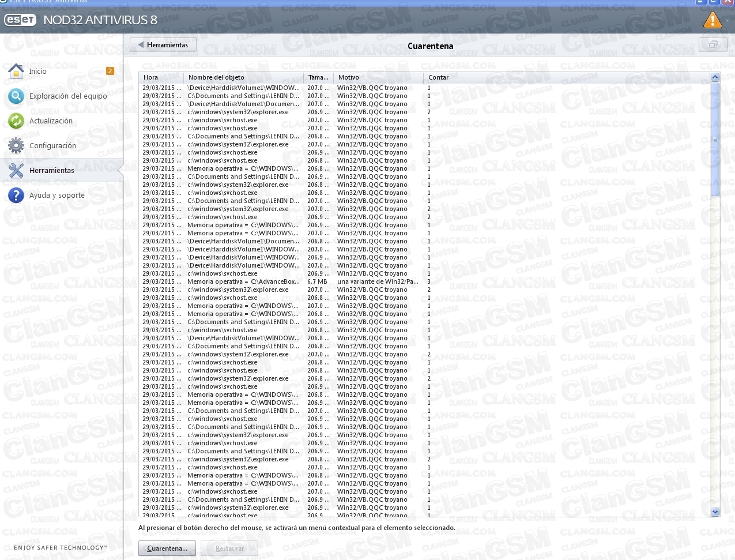The image size is (735, 560).
Task: Click the orange notification badge showing 2
Action: pos(110,71)
